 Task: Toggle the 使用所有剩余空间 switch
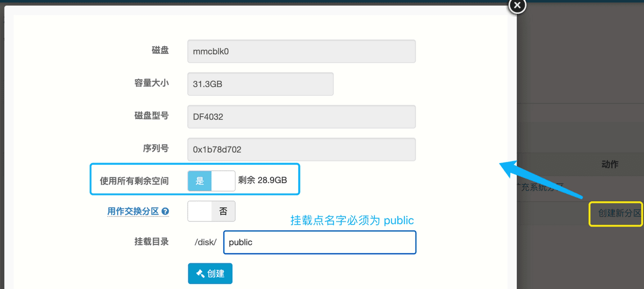point(211,181)
